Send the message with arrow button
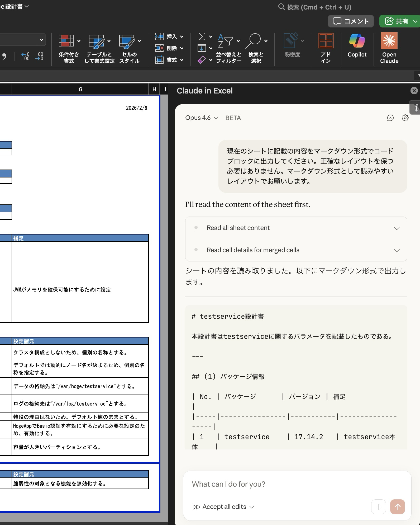The width and height of the screenshot is (420, 525). pyautogui.click(x=398, y=507)
